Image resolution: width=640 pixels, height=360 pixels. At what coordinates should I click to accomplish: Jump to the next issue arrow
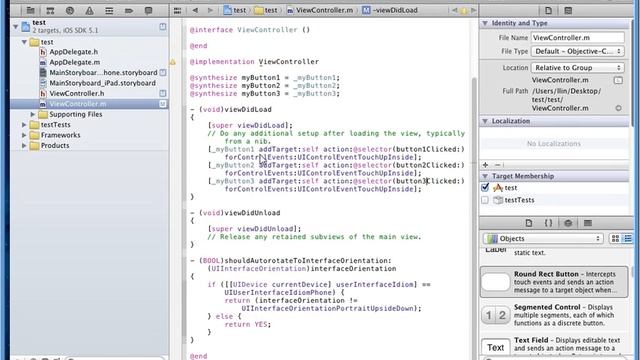473,10
